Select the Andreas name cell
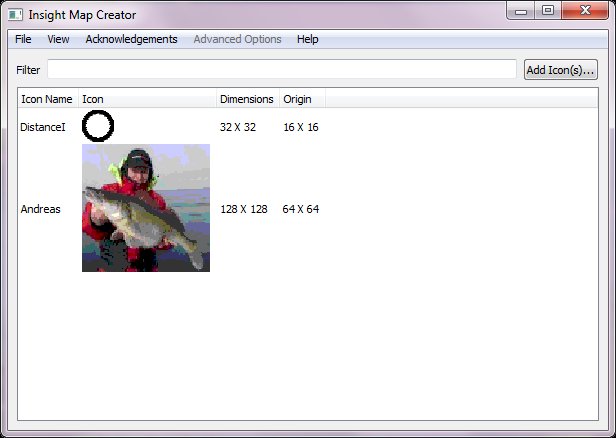 click(x=41, y=209)
